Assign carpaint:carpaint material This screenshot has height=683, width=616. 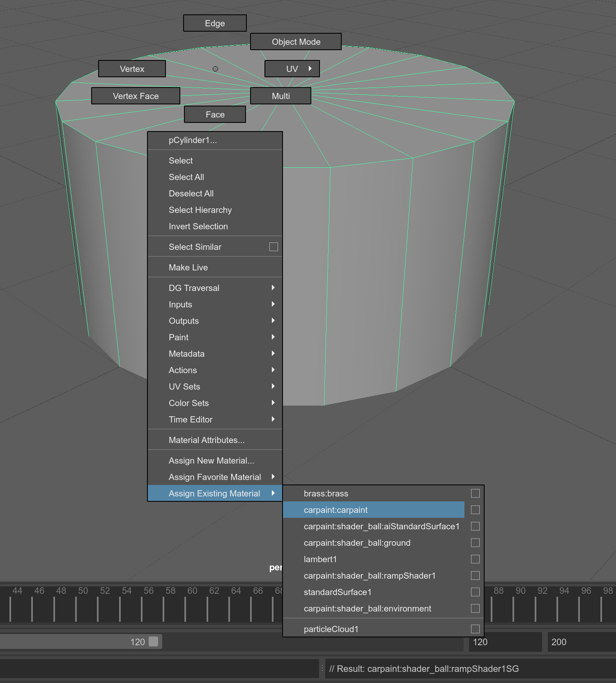[374, 510]
